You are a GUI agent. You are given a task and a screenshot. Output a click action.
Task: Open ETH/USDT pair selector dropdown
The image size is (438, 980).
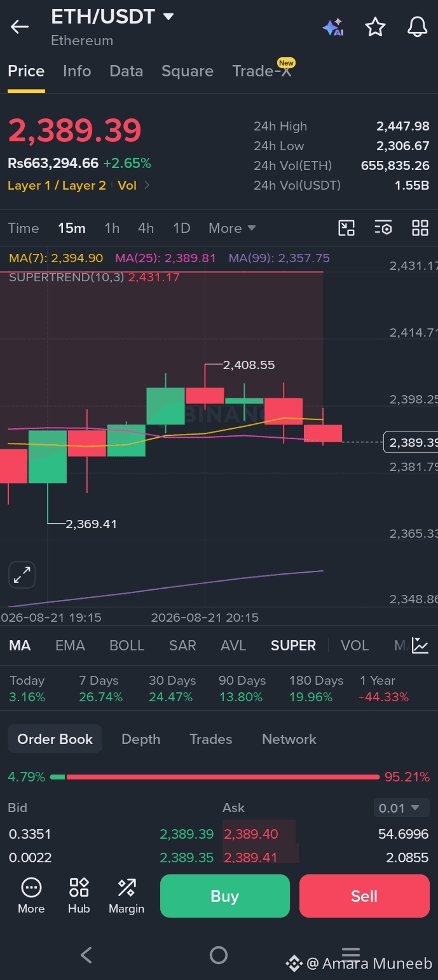click(168, 17)
